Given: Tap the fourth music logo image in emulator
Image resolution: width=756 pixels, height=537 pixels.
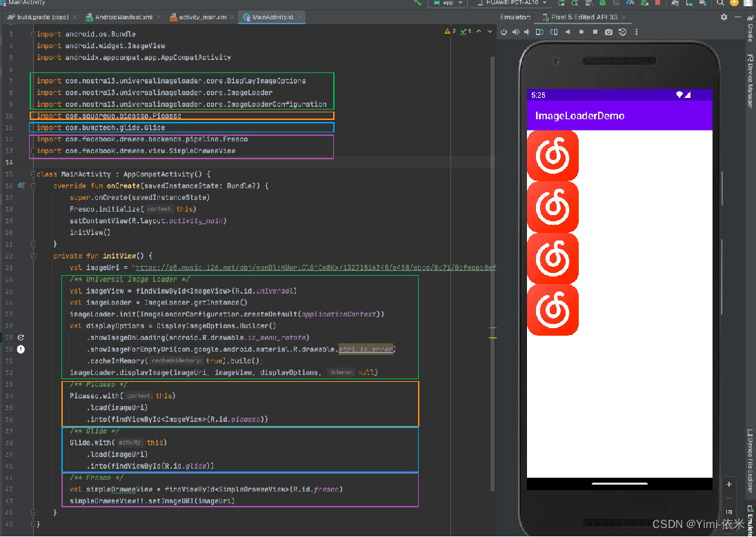Looking at the screenshot, I should pyautogui.click(x=553, y=310).
